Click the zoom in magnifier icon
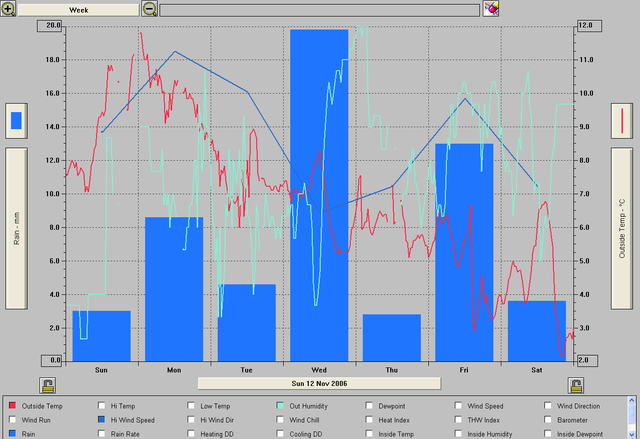This screenshot has height=439, width=640. (x=9, y=9)
